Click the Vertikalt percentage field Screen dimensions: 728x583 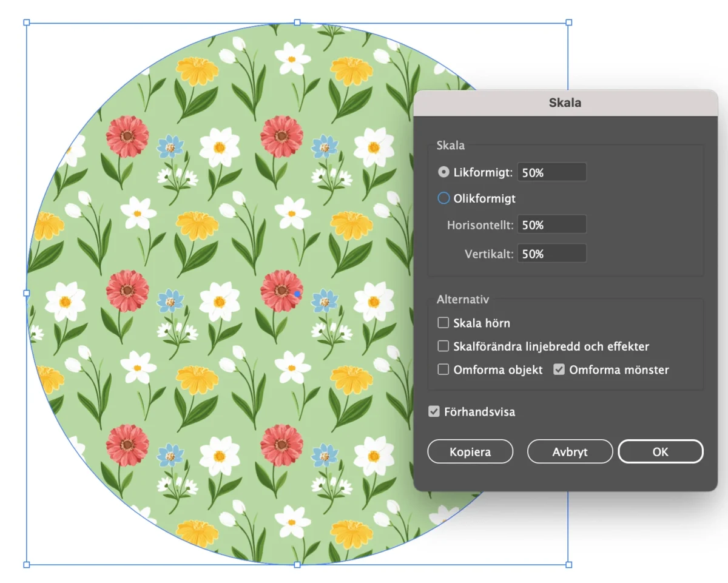[551, 254]
